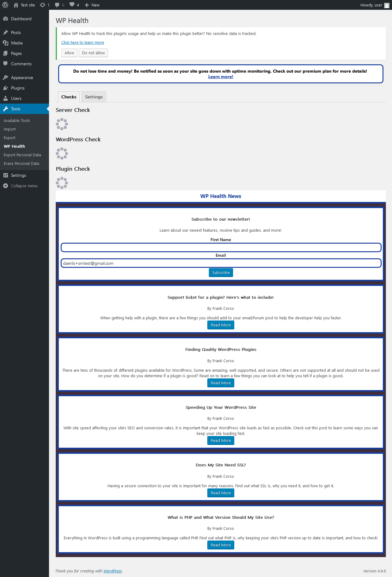This screenshot has height=577, width=392.
Task: Open the WordPress footer link
Action: coord(112,571)
